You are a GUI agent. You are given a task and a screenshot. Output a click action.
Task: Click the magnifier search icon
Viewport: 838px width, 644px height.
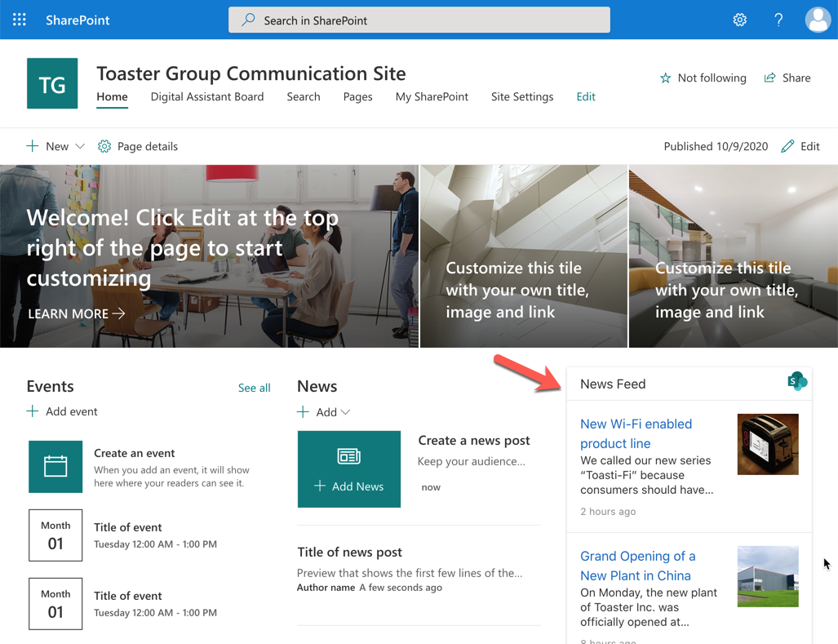[x=247, y=20]
